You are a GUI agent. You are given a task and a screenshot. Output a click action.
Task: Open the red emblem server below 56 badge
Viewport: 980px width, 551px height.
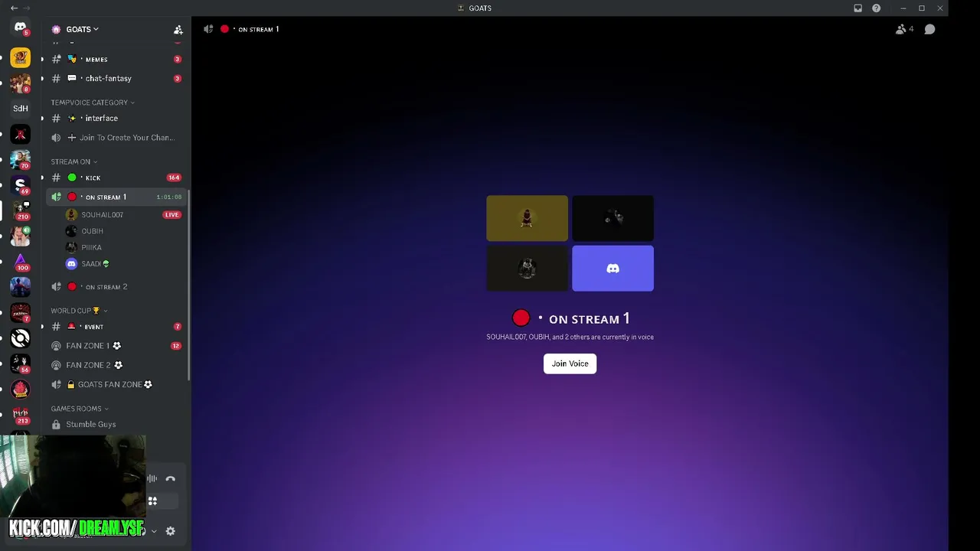pos(20,389)
